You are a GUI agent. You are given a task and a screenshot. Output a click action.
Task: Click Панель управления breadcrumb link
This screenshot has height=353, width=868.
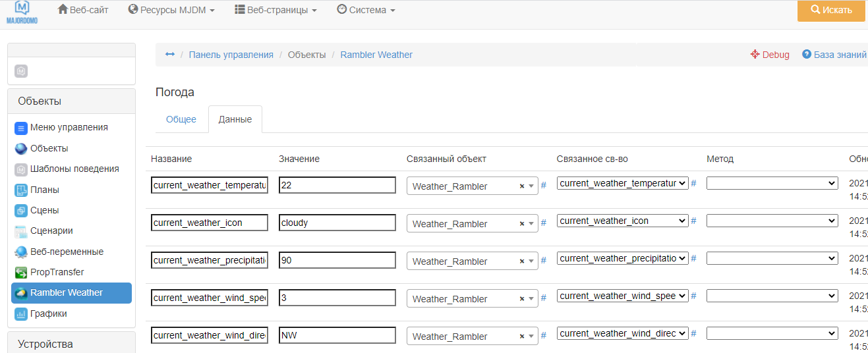click(231, 55)
